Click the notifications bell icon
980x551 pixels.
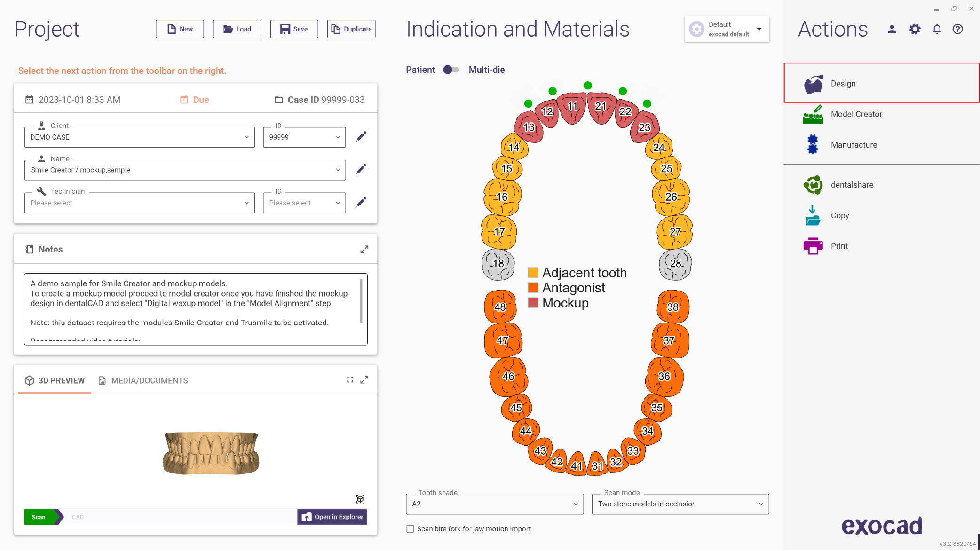[937, 29]
